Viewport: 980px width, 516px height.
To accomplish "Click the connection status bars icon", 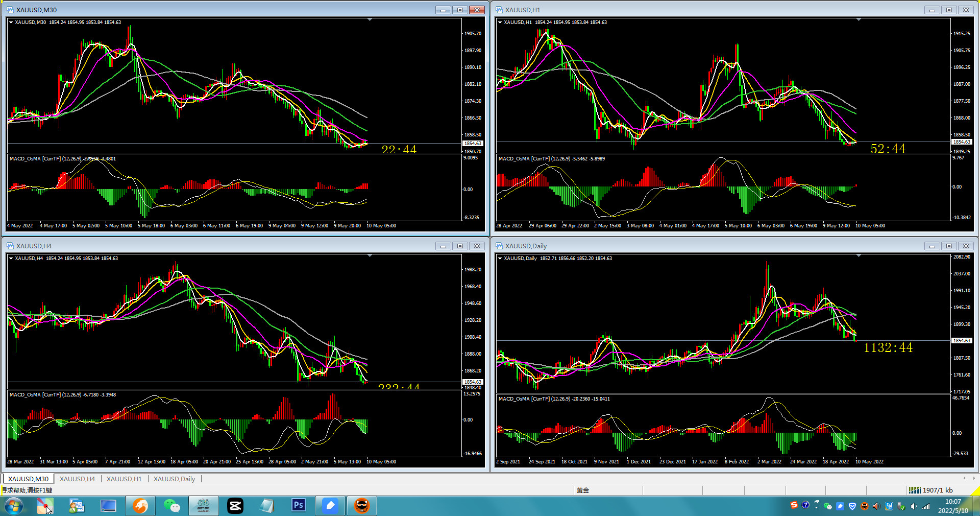I will pyautogui.click(x=915, y=490).
